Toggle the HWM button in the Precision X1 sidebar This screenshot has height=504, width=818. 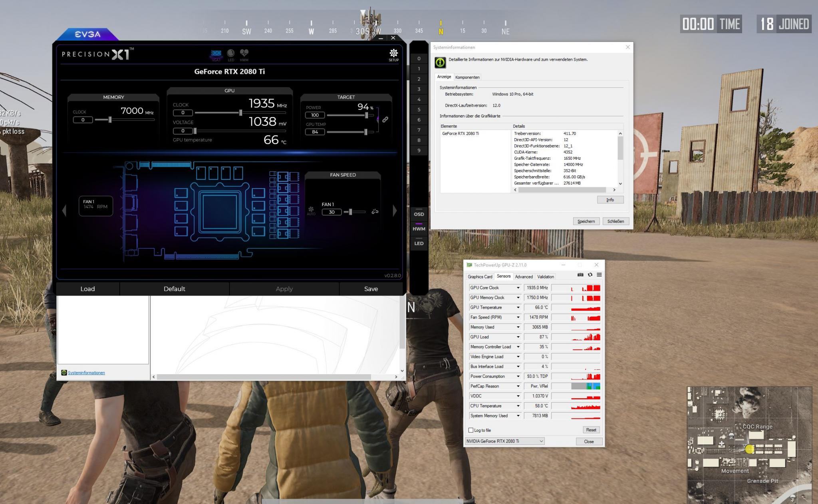(419, 229)
